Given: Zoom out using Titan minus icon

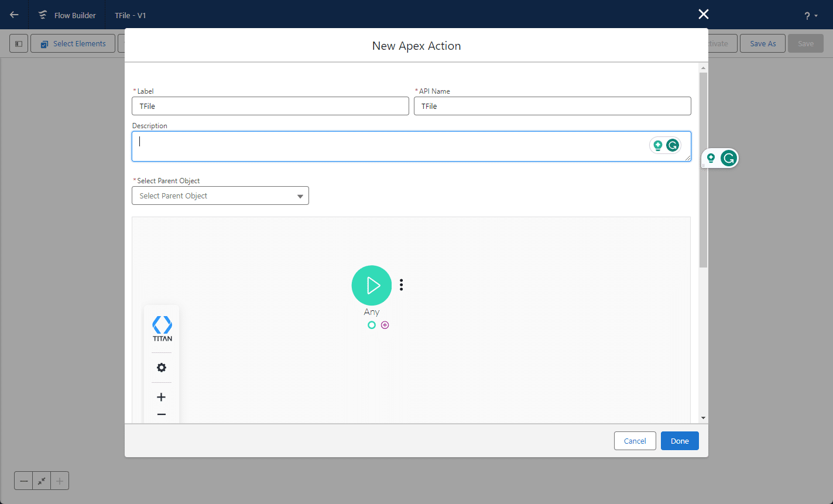Looking at the screenshot, I should [162, 414].
